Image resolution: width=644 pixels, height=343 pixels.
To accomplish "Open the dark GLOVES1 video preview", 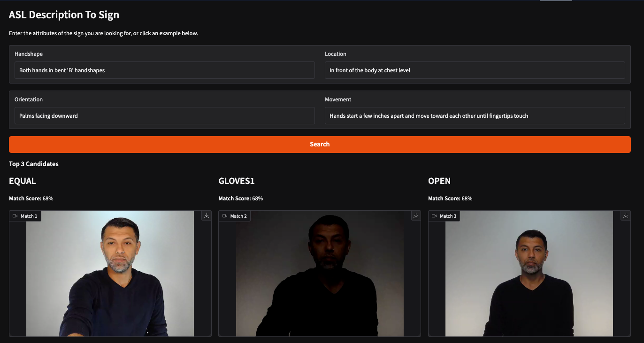I will 320,277.
